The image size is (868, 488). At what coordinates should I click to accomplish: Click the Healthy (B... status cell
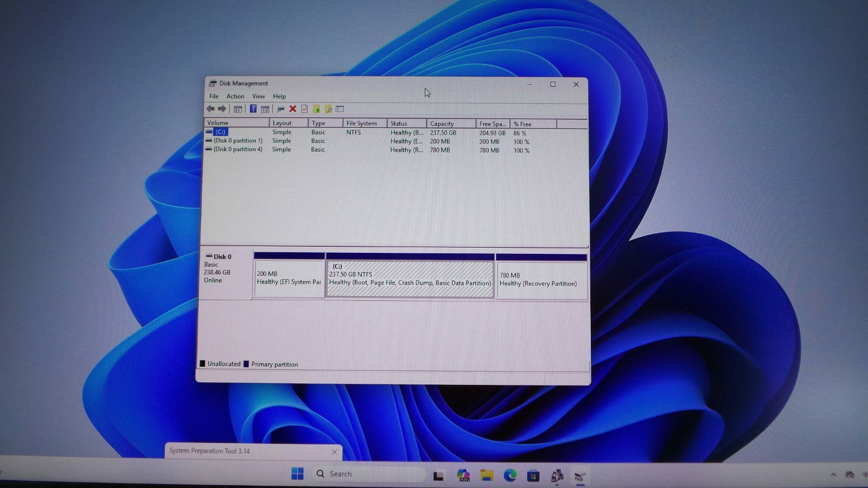tap(407, 133)
